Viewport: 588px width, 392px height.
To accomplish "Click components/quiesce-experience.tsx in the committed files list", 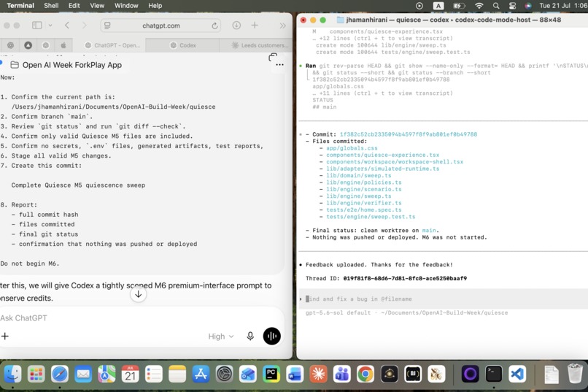I will [382, 155].
